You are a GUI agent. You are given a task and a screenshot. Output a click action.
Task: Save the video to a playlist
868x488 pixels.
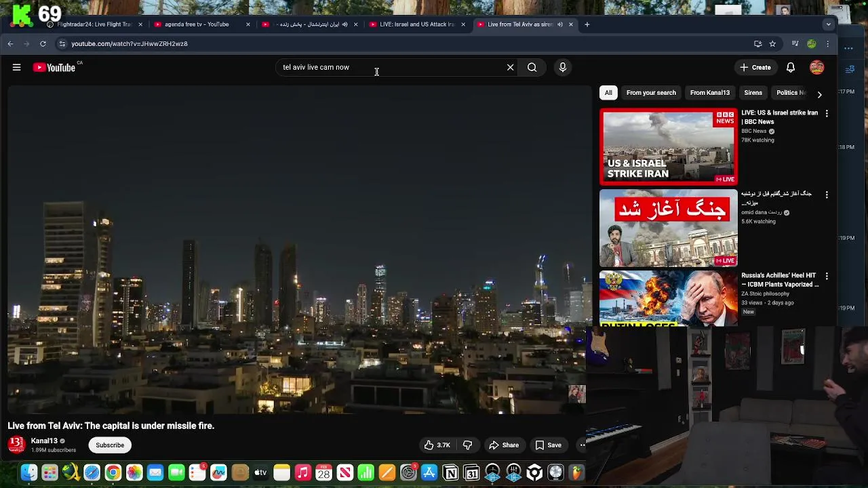[x=549, y=445]
